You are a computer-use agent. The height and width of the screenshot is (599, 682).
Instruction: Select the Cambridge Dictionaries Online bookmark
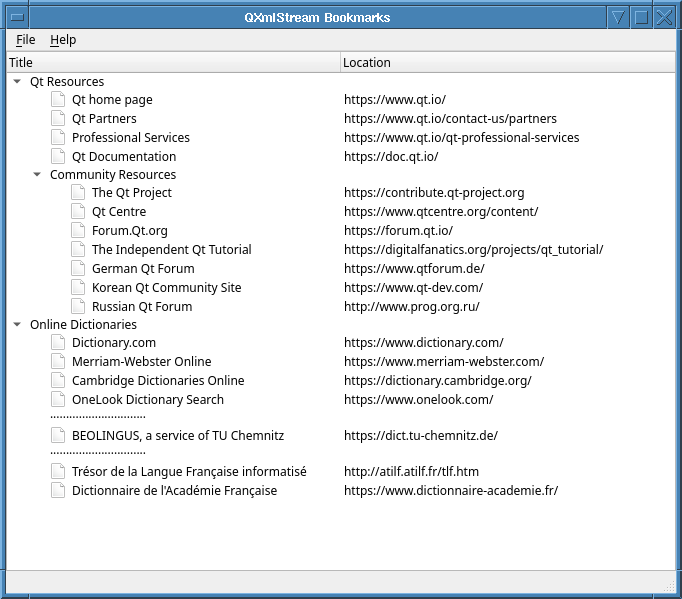[x=157, y=381]
